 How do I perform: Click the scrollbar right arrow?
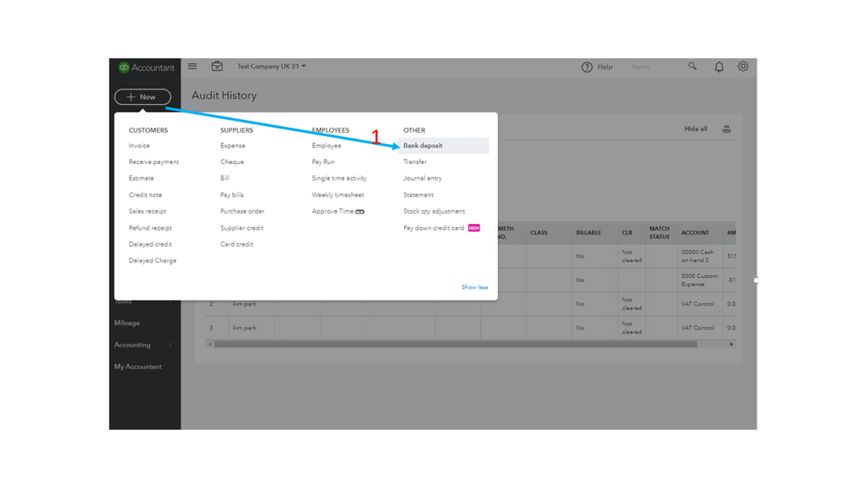tap(732, 344)
